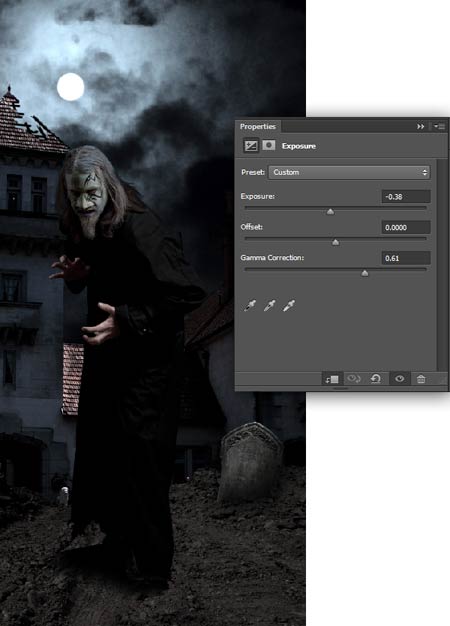Collapse the Properties panel with double arrows
Viewport: 450px width, 626px height.
click(x=420, y=127)
